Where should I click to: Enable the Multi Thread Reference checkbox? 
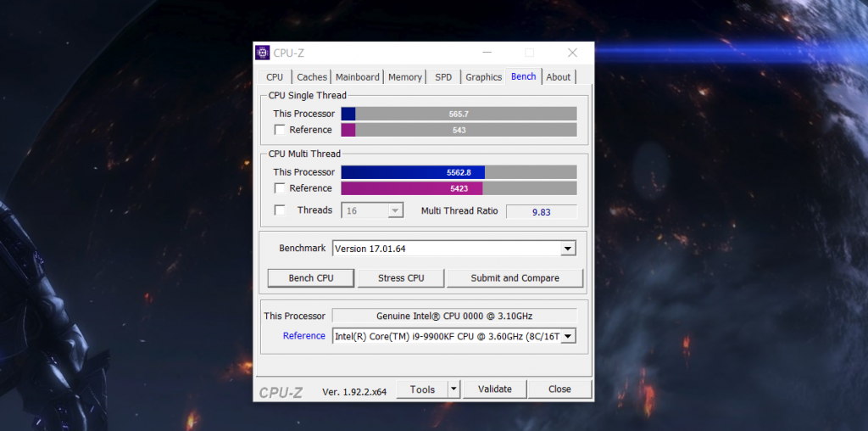pyautogui.click(x=280, y=188)
